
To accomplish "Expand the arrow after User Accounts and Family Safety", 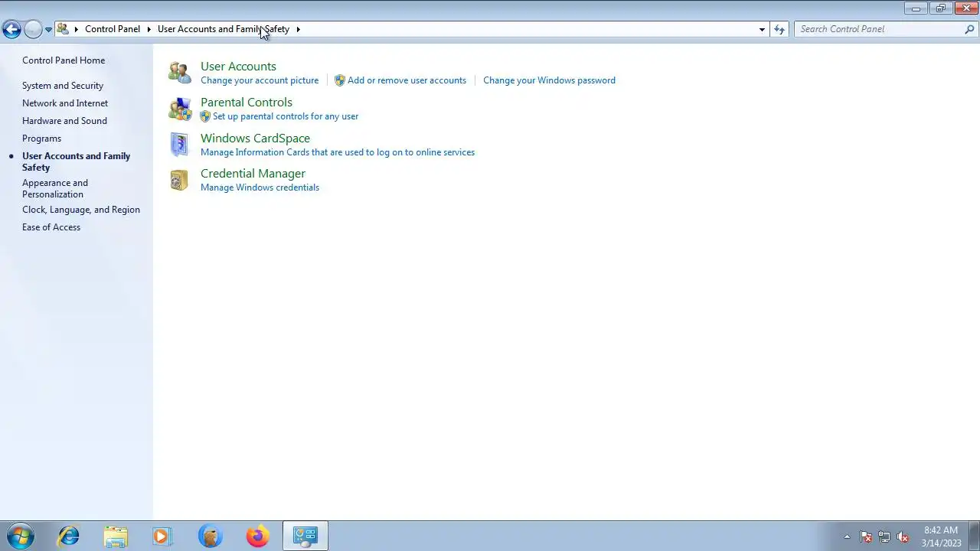I will (298, 29).
